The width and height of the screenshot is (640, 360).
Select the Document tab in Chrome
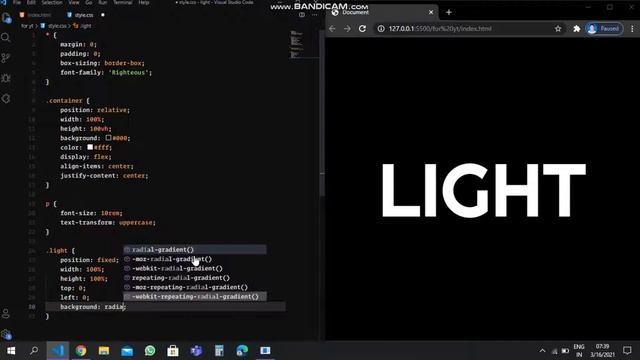point(382,12)
